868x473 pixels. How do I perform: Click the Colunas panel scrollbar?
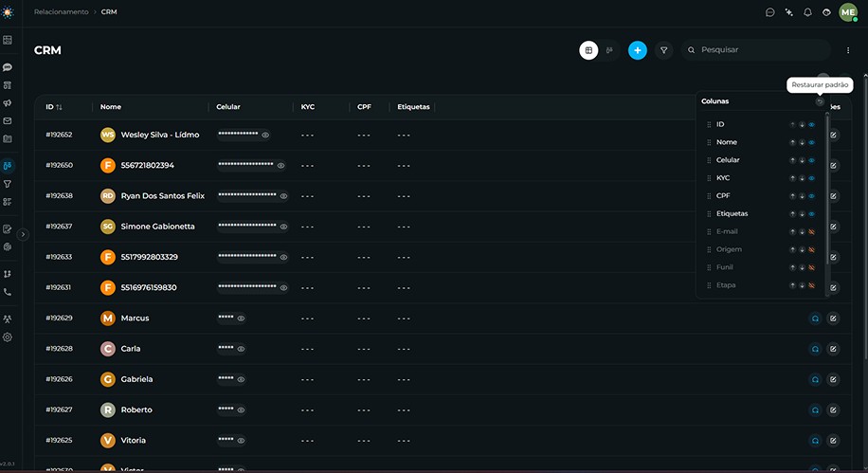tap(827, 189)
